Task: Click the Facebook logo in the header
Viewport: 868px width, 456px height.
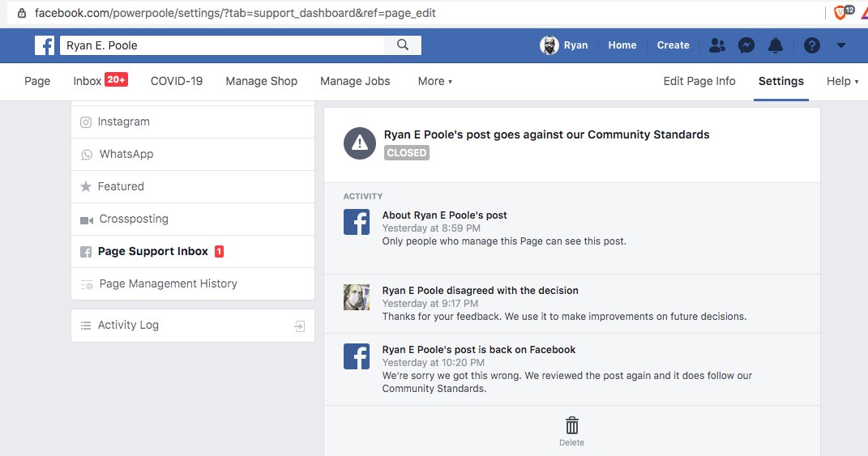Action: [45, 45]
